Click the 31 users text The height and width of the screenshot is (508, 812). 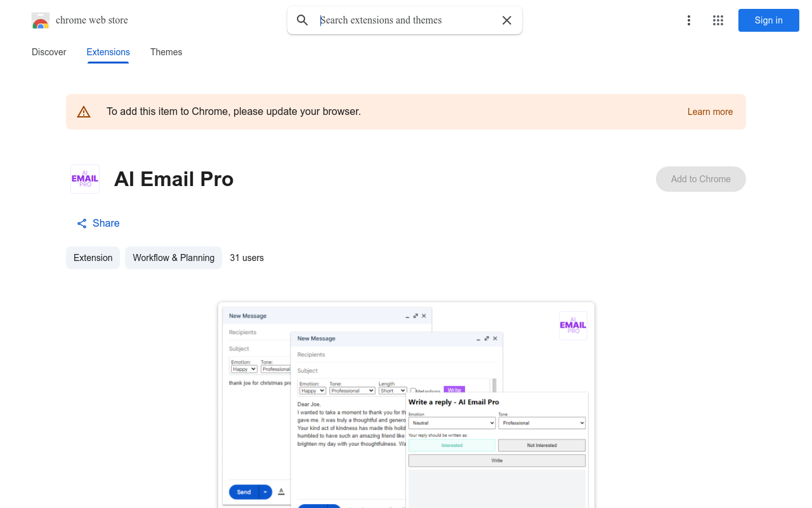[247, 258]
